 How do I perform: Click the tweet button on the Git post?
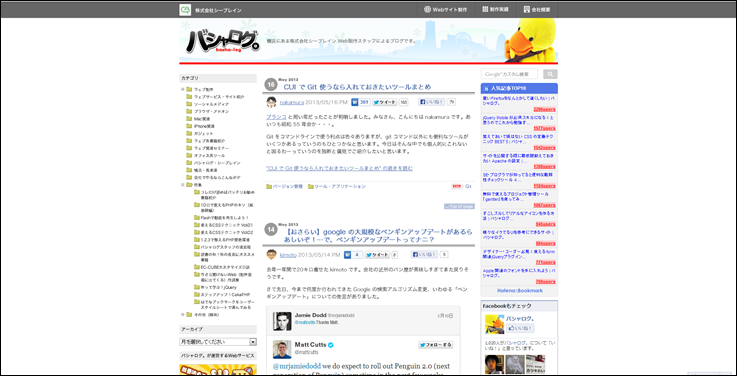tap(385, 102)
